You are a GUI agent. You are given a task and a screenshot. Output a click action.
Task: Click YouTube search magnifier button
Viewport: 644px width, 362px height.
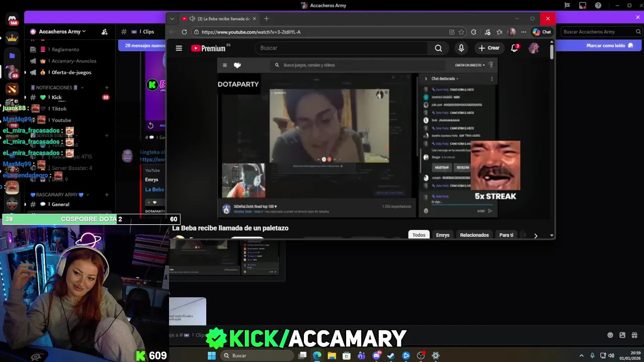[438, 48]
